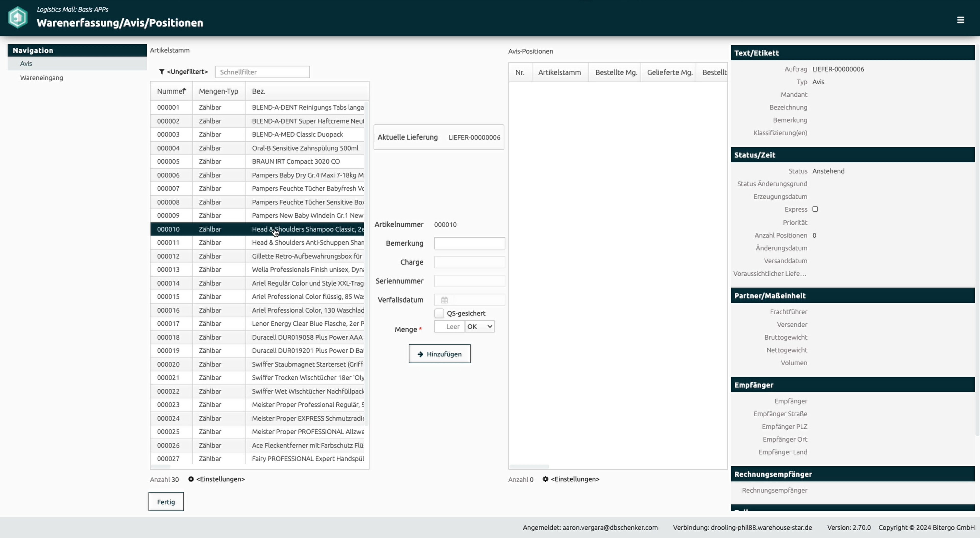The width and height of the screenshot is (980, 538).
Task: Select Avis in the navigation
Action: coord(77,63)
